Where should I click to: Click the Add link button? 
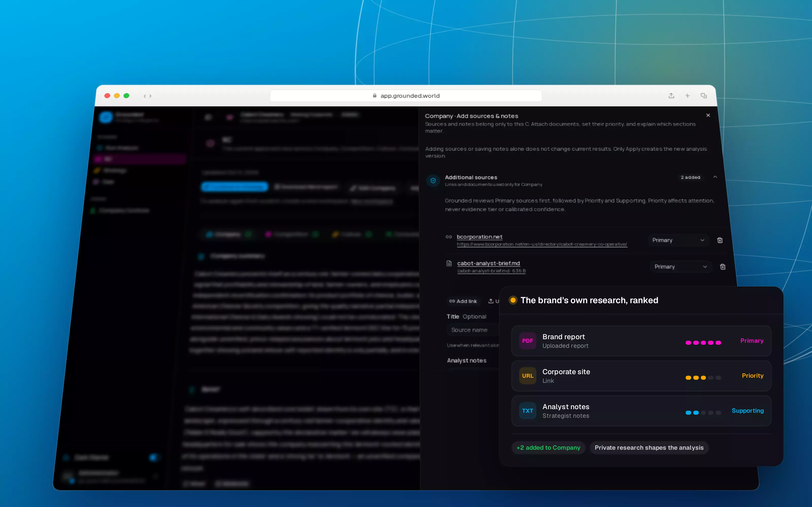[463, 301]
